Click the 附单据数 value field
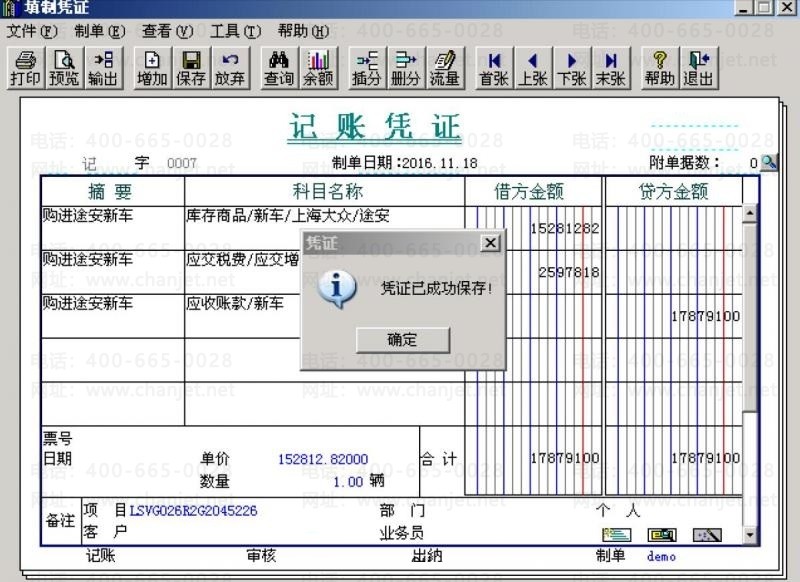Image resolution: width=800 pixels, height=582 pixels. point(753,163)
